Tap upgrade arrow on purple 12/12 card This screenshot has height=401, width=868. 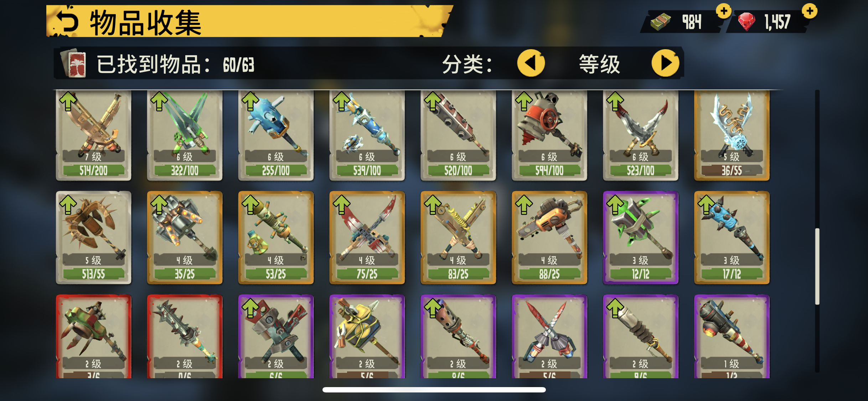(615, 205)
